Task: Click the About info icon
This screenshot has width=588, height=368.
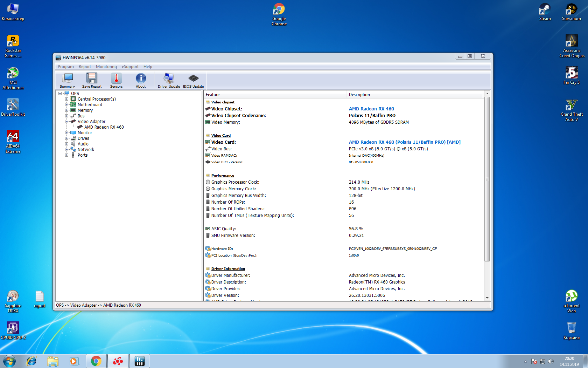Action: (x=141, y=80)
